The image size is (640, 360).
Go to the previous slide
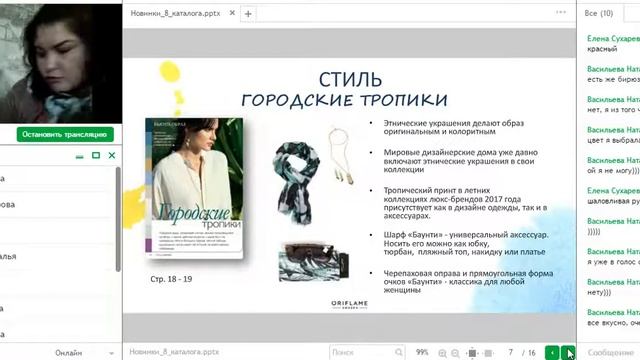click(552, 353)
